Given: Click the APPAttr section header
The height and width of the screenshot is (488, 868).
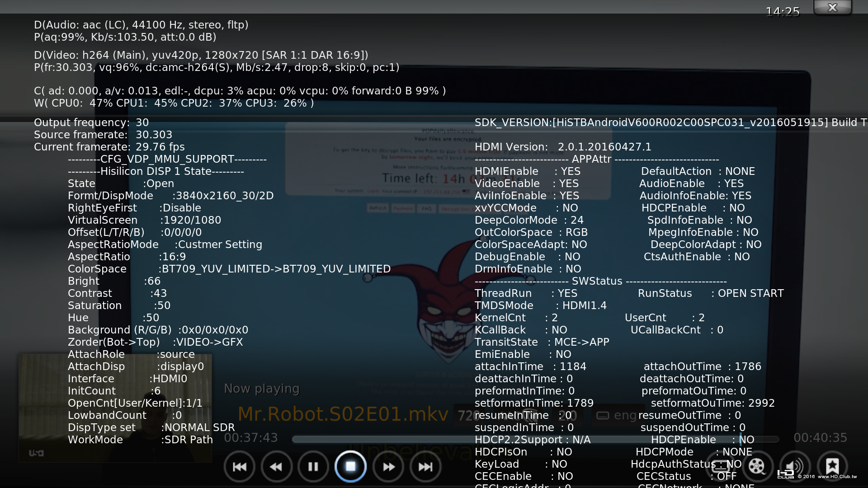Looking at the screenshot, I should point(597,159).
